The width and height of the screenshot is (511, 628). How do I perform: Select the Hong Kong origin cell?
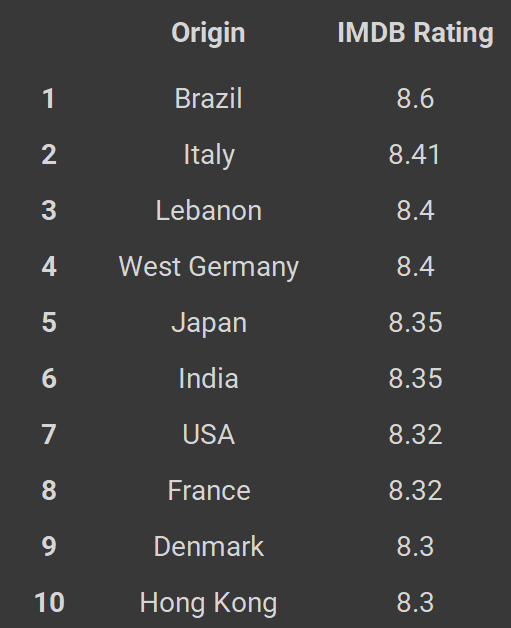(208, 603)
